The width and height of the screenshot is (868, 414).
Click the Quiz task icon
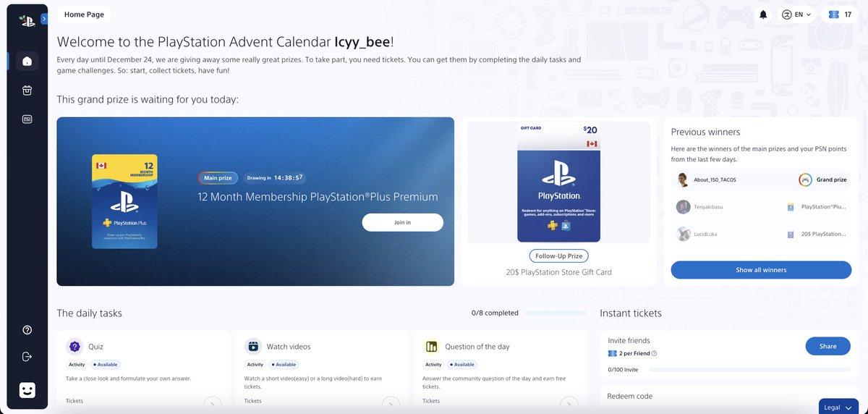(x=74, y=347)
